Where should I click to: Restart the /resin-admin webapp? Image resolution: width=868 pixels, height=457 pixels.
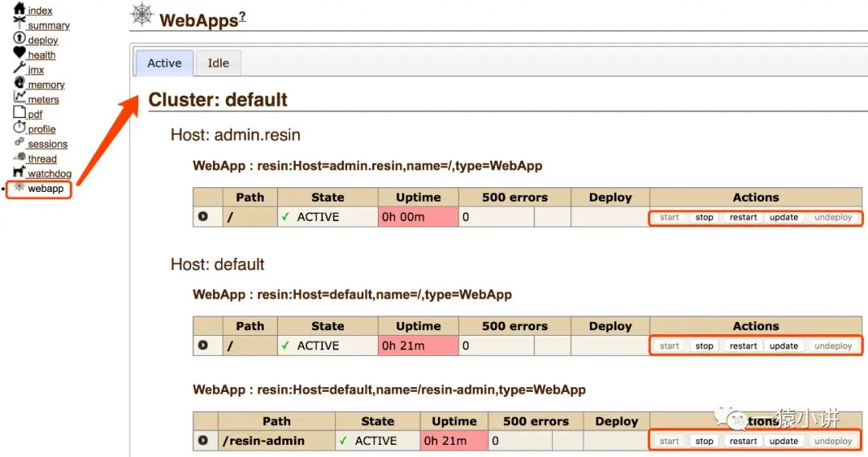[743, 441]
